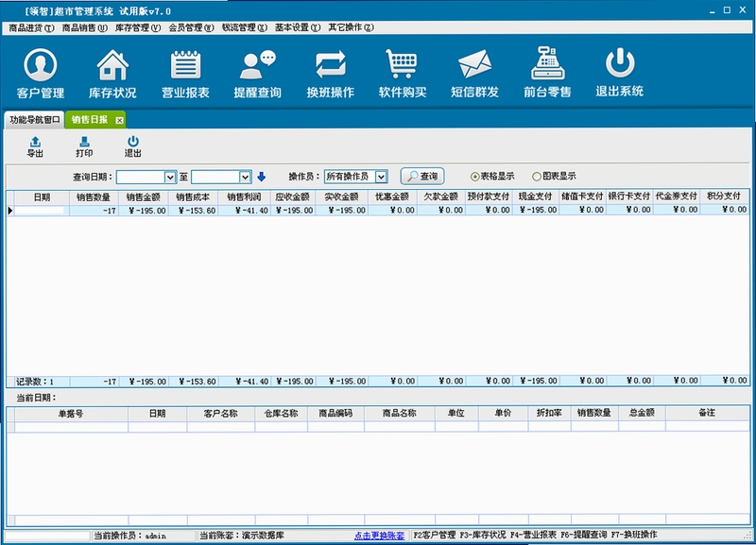Select the ¥-41.40 cell in data row
Image resolution: width=756 pixels, height=545 pixels.
[244, 211]
